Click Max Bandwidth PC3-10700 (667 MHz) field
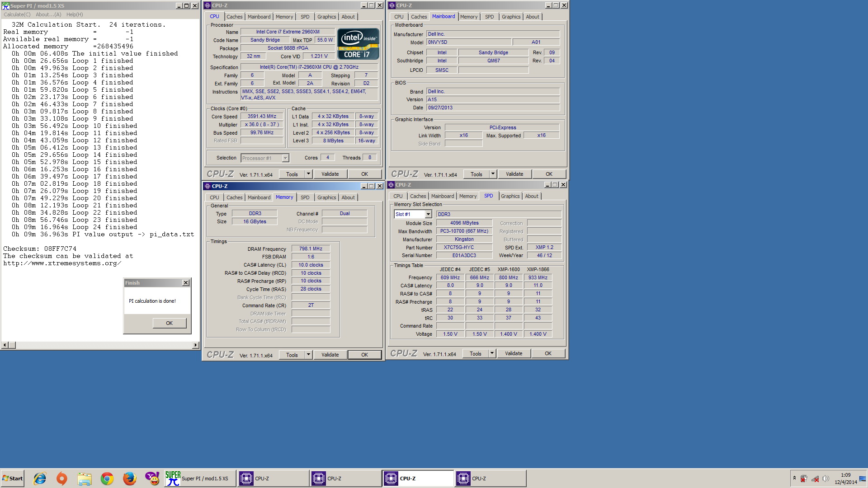The image size is (868, 488). tap(464, 231)
